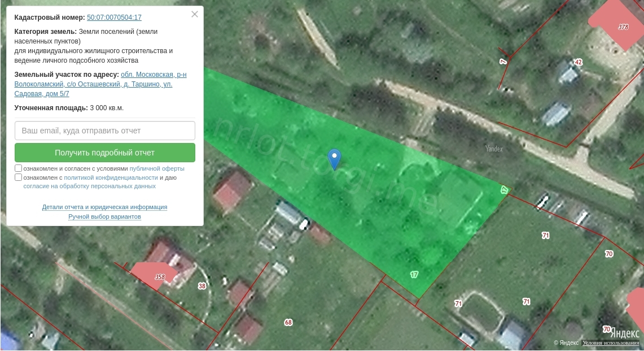Image resolution: width=644 pixels, height=351 pixels.
Task: Focus the email input field
Action: coord(105,131)
